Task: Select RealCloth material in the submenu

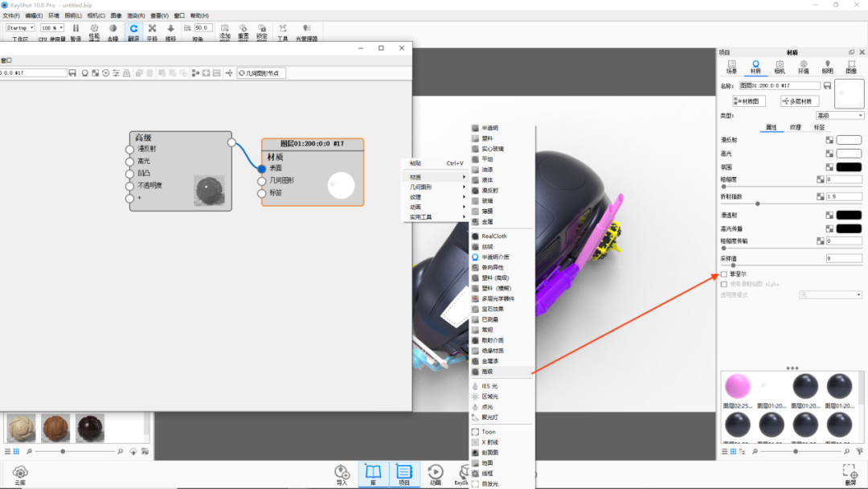Action: pos(502,236)
